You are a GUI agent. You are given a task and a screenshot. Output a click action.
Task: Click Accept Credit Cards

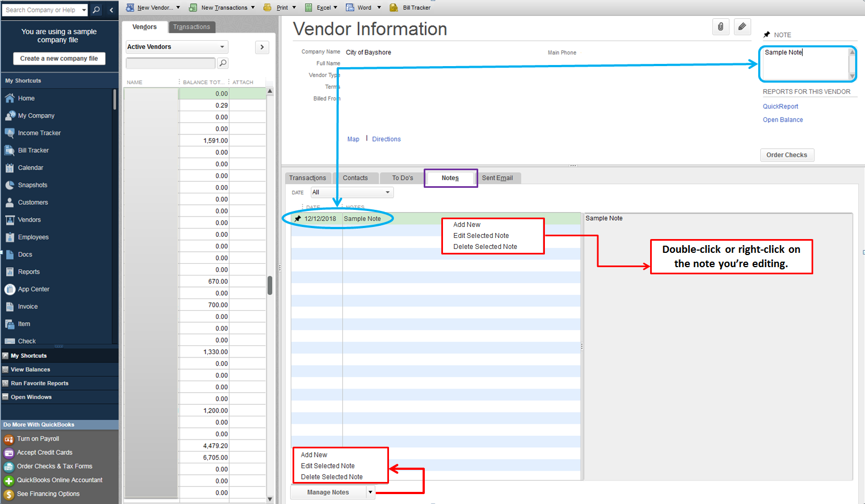click(x=45, y=453)
